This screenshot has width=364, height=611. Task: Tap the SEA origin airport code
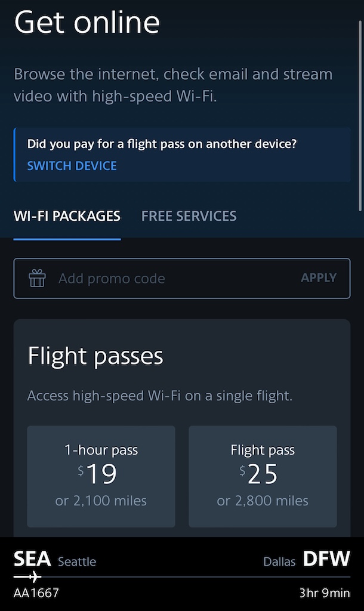tap(32, 560)
